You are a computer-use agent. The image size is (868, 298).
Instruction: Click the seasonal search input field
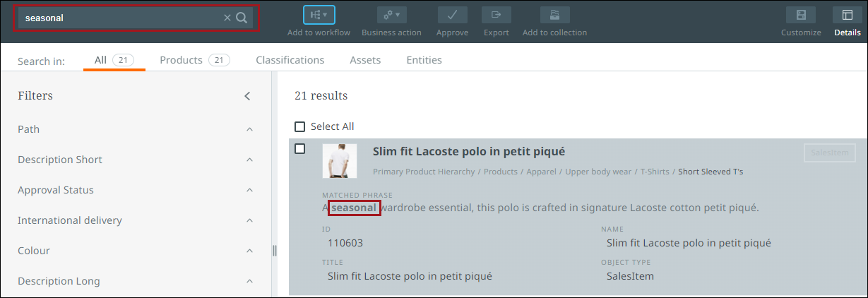[120, 18]
